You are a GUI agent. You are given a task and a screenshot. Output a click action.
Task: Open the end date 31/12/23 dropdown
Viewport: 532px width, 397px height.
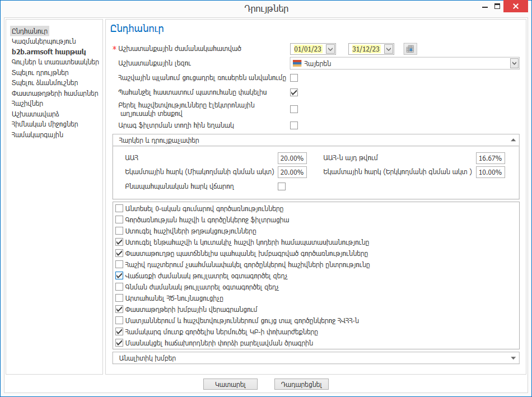pos(389,49)
